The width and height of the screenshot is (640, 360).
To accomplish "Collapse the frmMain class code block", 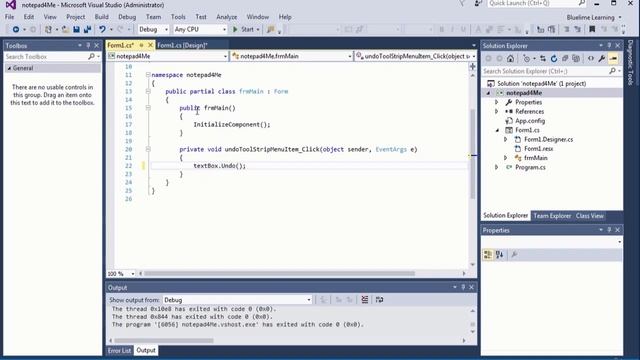I will [148, 91].
